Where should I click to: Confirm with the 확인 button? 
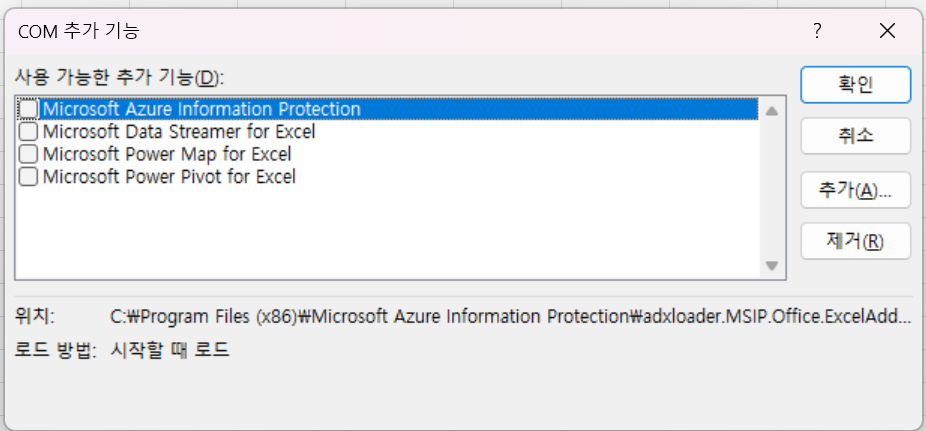(856, 84)
